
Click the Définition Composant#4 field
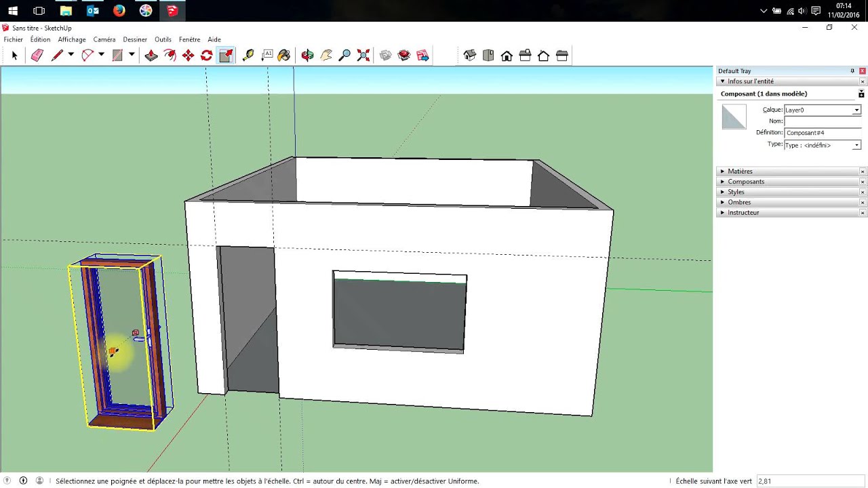click(823, 133)
